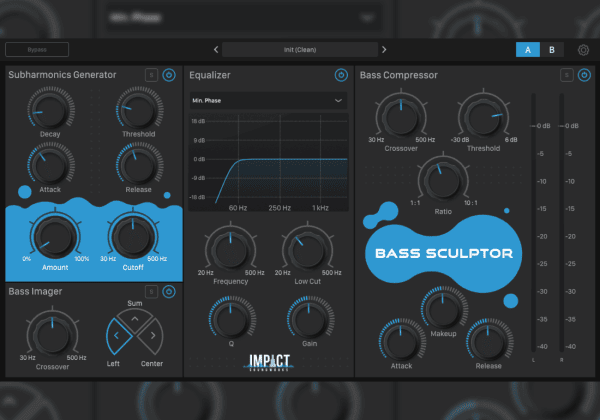Open the Init (Clean) preset selector
The image size is (600, 420).
tap(300, 50)
